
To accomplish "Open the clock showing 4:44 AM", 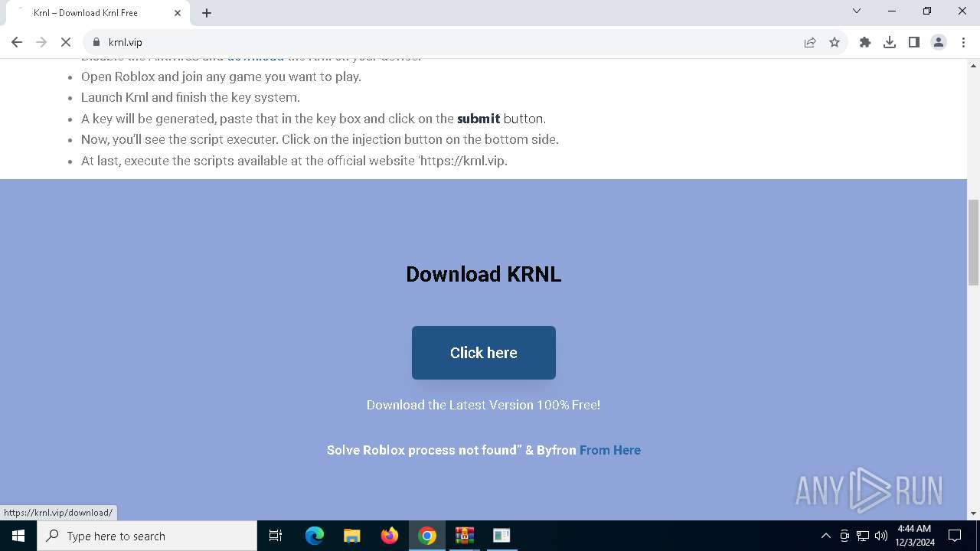I will [x=914, y=536].
